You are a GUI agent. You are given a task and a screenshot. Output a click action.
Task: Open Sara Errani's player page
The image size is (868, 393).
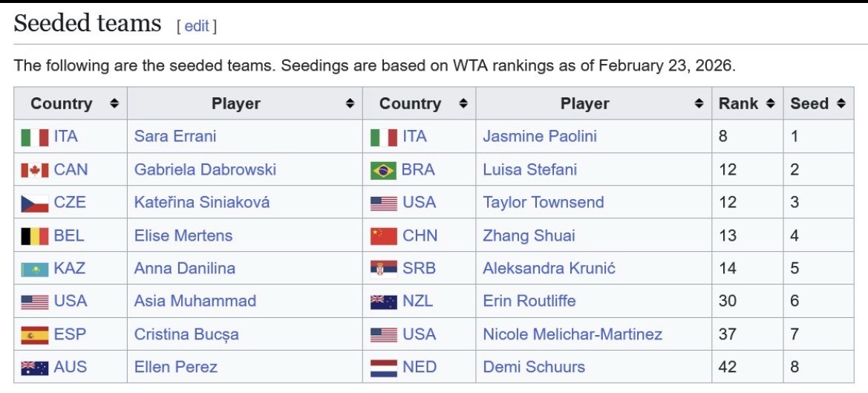point(175,136)
